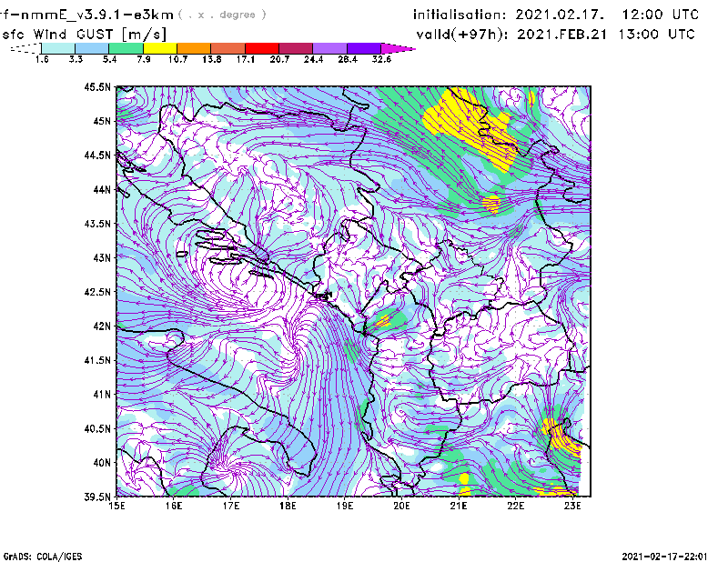Click the orange legend swatch
This screenshot has width=728, height=562.
pyautogui.click(x=194, y=48)
